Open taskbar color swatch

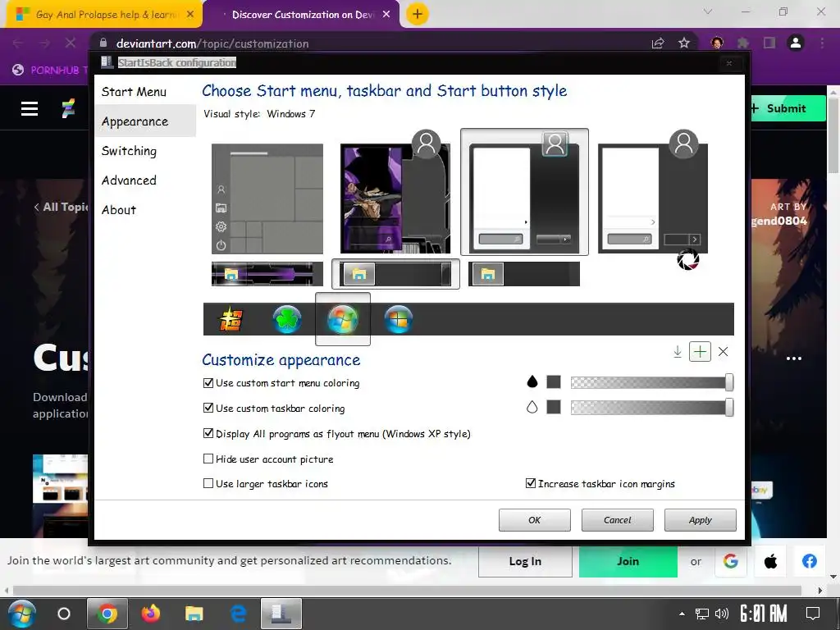(x=554, y=407)
